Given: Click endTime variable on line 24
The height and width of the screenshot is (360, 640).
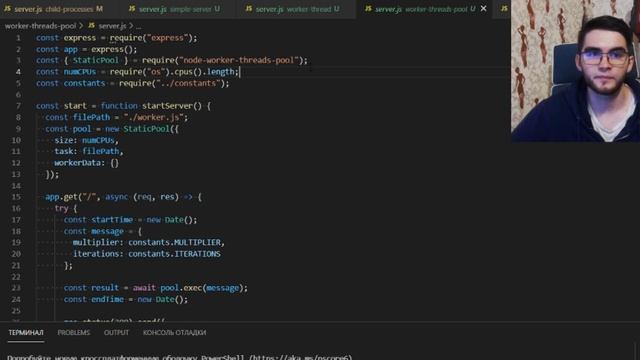Looking at the screenshot, I should pyautogui.click(x=107, y=300).
